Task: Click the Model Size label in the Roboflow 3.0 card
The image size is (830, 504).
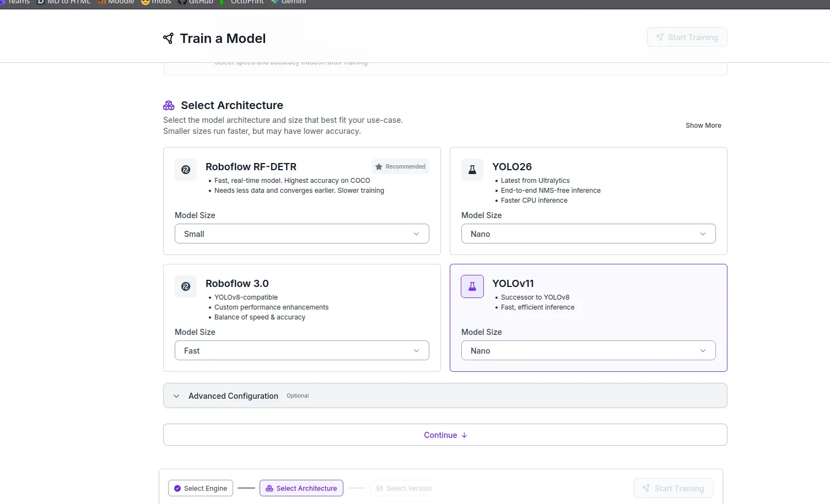Action: pyautogui.click(x=195, y=332)
